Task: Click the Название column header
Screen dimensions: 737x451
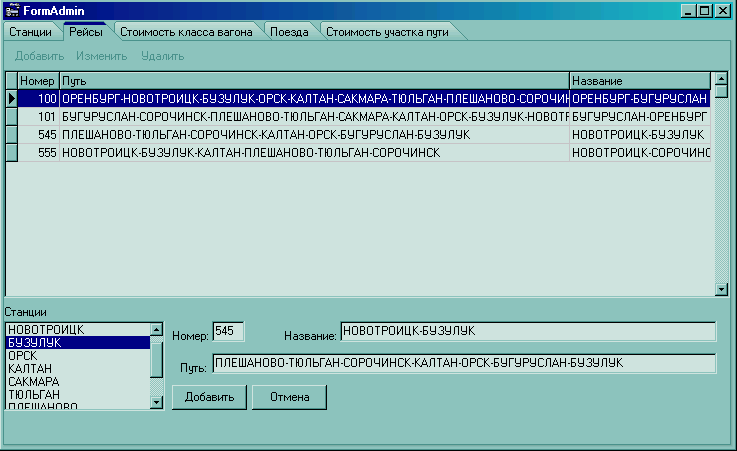Action: [640, 81]
